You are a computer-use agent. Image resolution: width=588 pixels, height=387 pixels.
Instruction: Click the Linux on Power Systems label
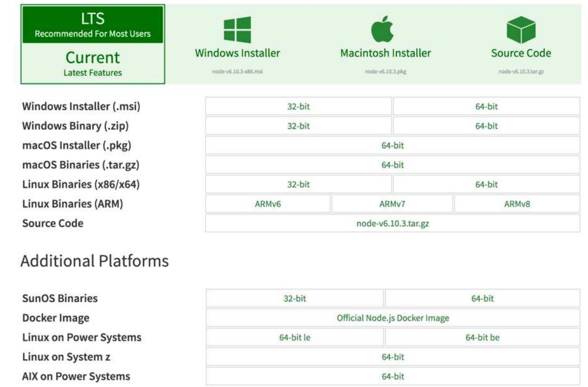click(82, 338)
